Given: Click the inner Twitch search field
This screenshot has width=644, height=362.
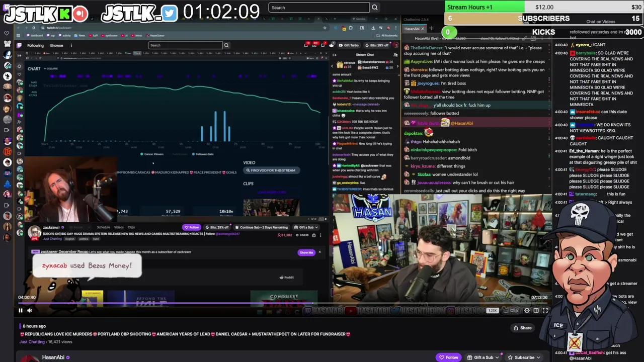Looking at the screenshot, I should pos(186,45).
